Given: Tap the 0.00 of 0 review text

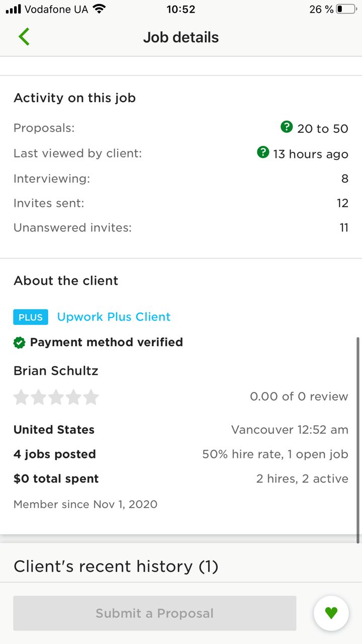Looking at the screenshot, I should point(299,396).
